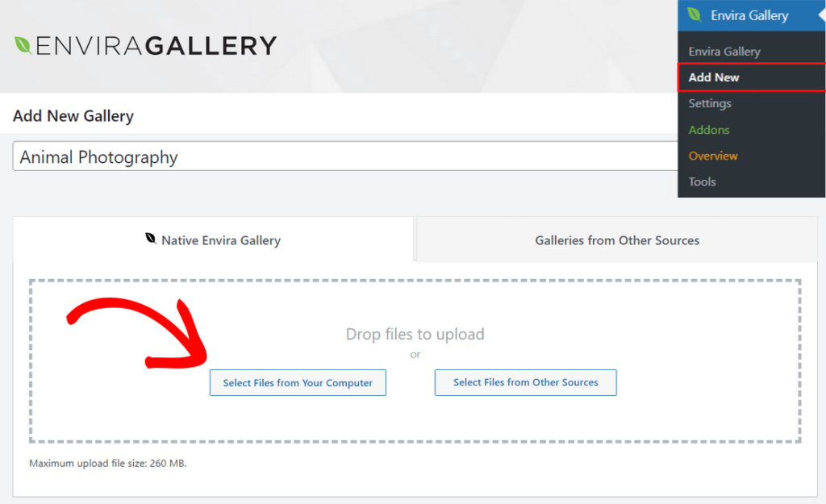Image resolution: width=826 pixels, height=504 pixels.
Task: Click Select Files from Other Sources
Action: 525,382
